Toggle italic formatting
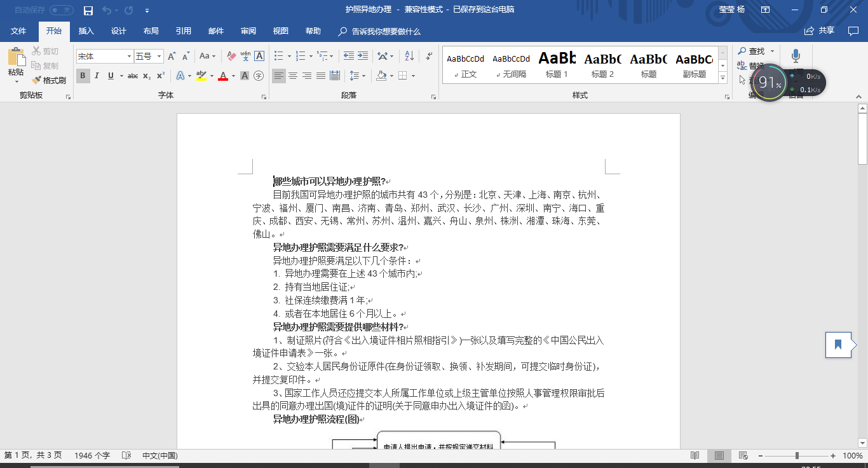The width and height of the screenshot is (868, 468). pos(97,76)
